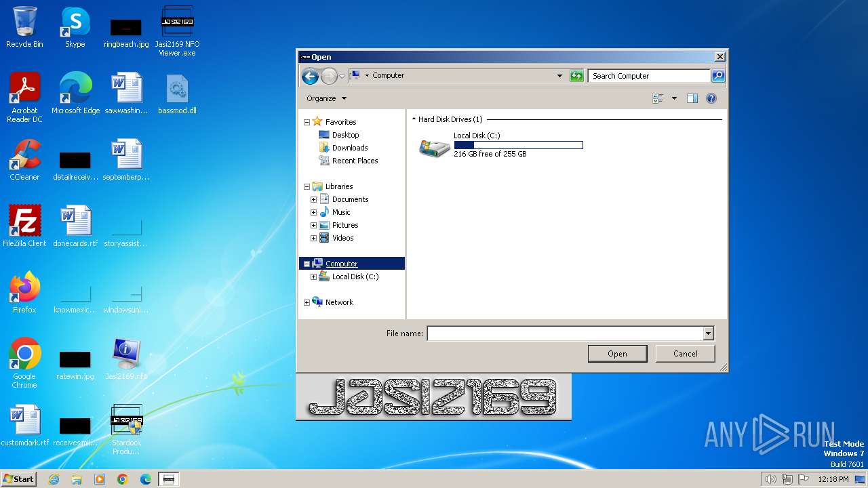Open the Google Chrome desktop icon
Viewport: 868px width, 488px height.
click(x=24, y=363)
